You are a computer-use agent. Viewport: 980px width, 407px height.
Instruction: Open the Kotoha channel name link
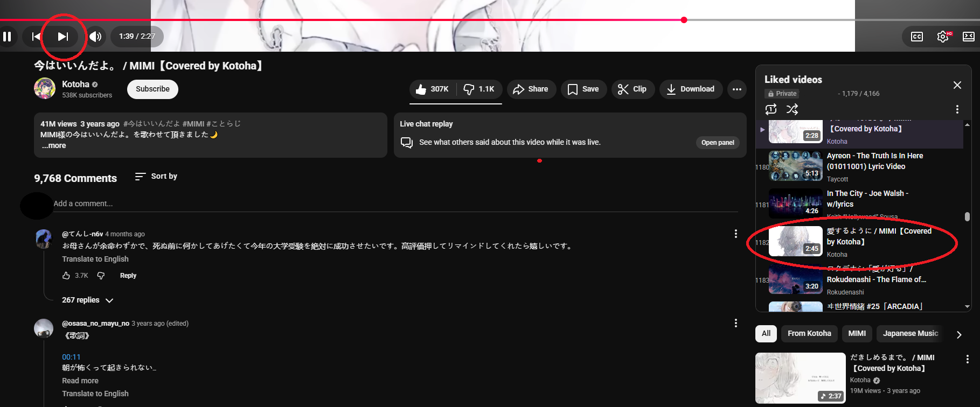tap(75, 84)
